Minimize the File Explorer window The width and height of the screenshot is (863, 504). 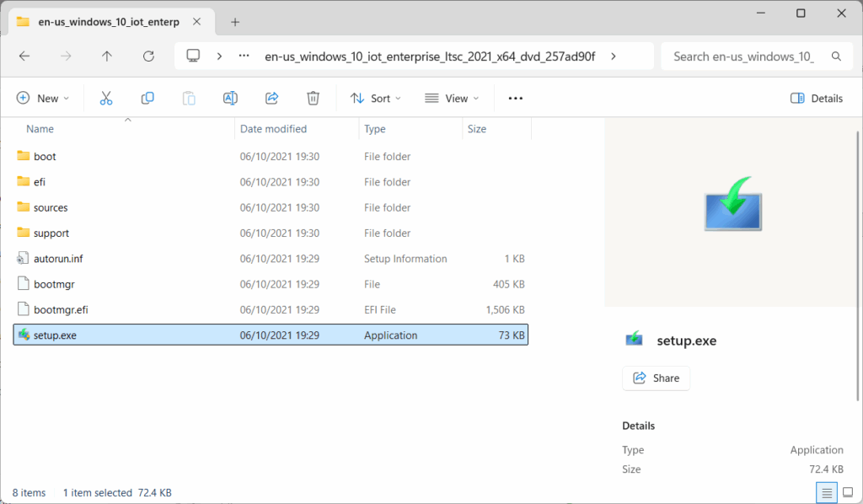[x=761, y=13]
